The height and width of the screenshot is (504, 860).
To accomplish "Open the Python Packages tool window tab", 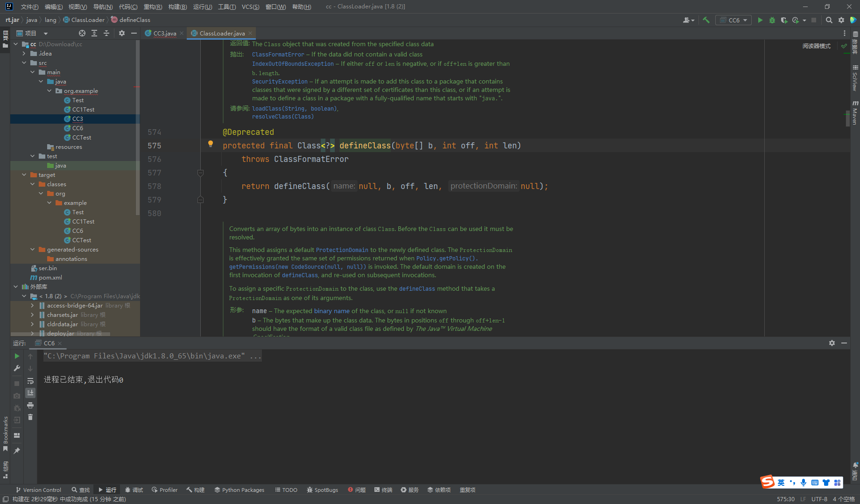I will click(239, 490).
